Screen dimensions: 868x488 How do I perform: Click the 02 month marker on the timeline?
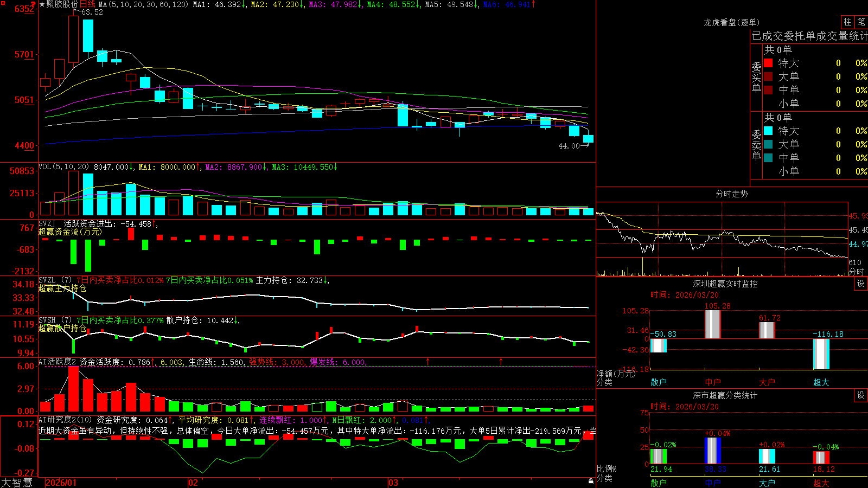tap(193, 483)
